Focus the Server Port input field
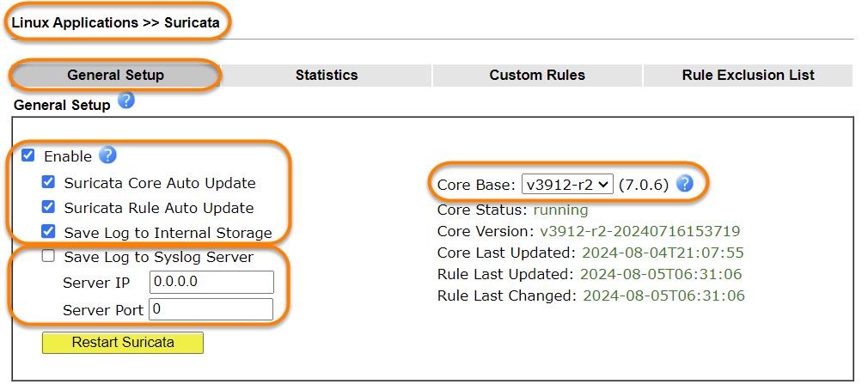The height and width of the screenshot is (390, 868). click(211, 309)
